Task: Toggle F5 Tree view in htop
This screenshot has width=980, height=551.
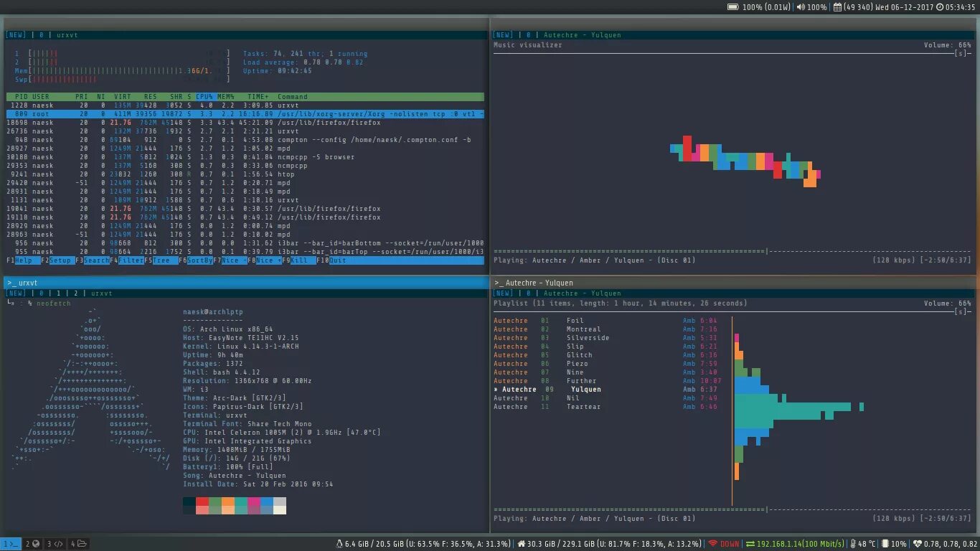Action: 160,260
